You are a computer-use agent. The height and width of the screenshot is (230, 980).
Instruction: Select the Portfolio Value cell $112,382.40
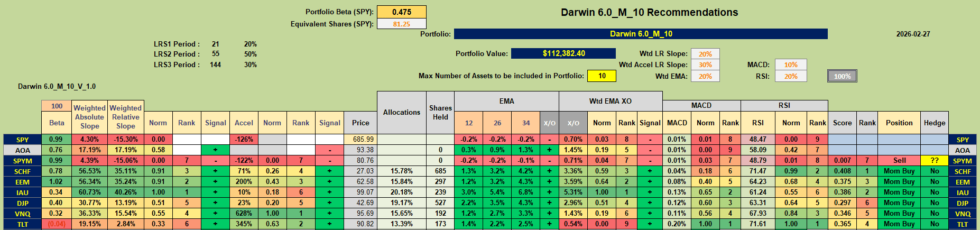(563, 53)
